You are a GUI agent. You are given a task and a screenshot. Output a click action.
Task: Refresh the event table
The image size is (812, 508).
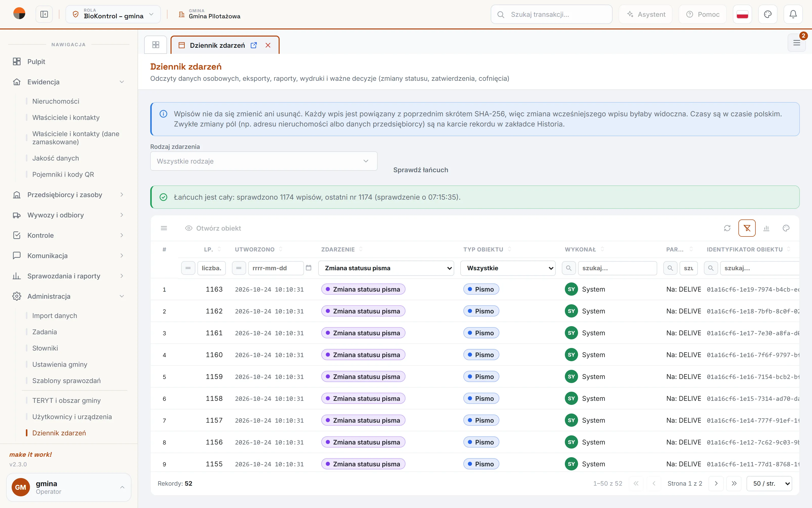[727, 228]
